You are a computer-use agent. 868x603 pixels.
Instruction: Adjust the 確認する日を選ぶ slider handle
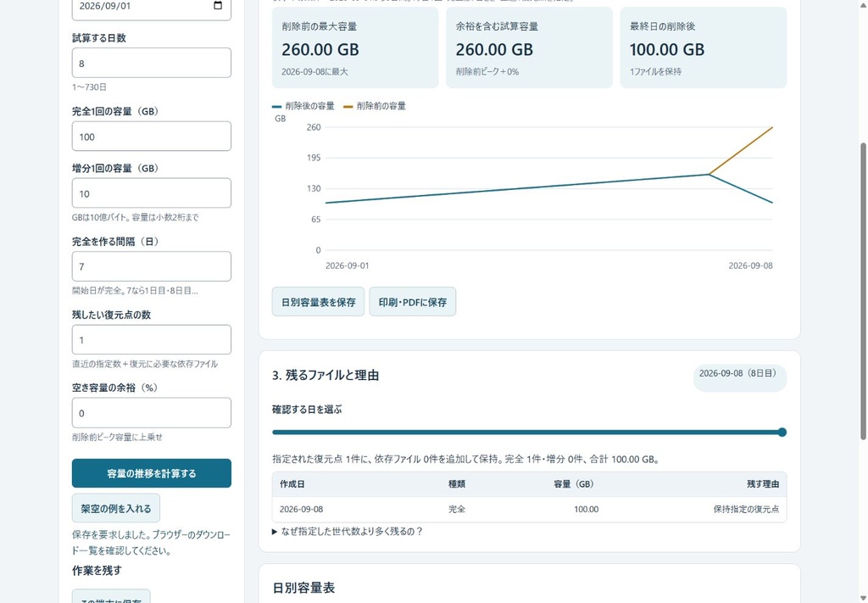pyautogui.click(x=782, y=433)
